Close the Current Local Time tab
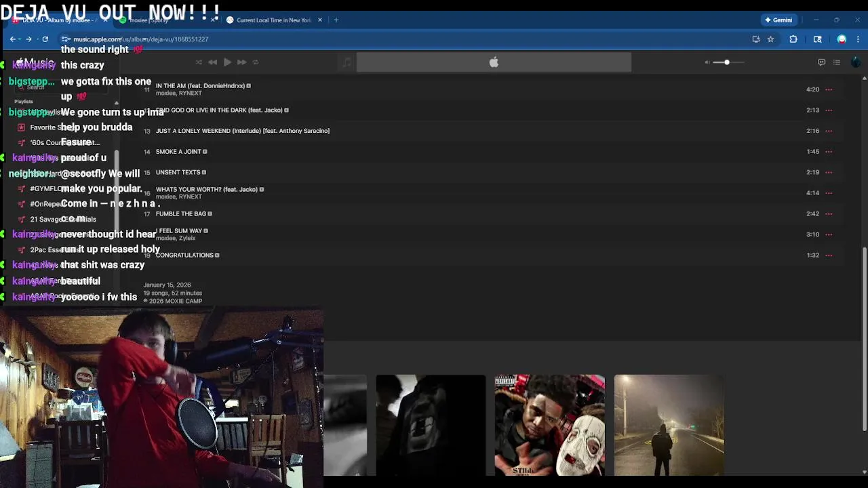 pyautogui.click(x=320, y=20)
